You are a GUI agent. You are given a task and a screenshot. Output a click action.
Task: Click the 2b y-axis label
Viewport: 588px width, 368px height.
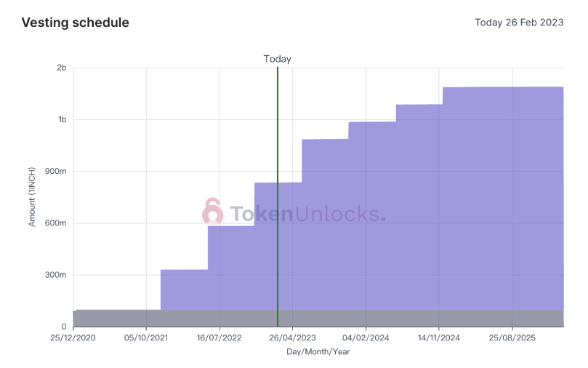[62, 68]
